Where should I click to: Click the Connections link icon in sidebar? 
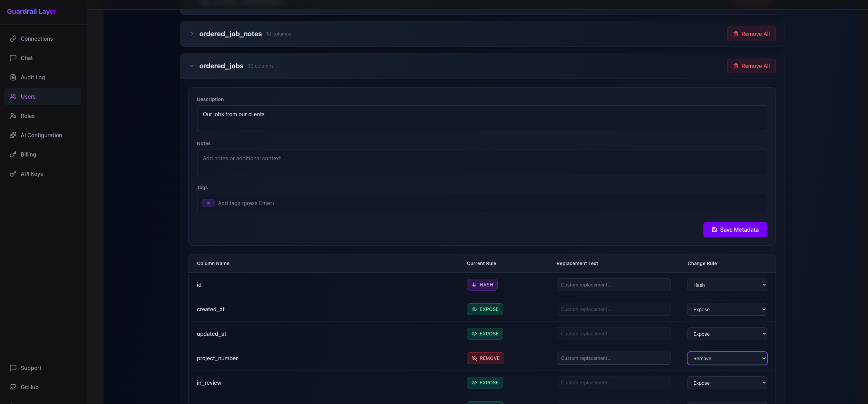pos(13,39)
